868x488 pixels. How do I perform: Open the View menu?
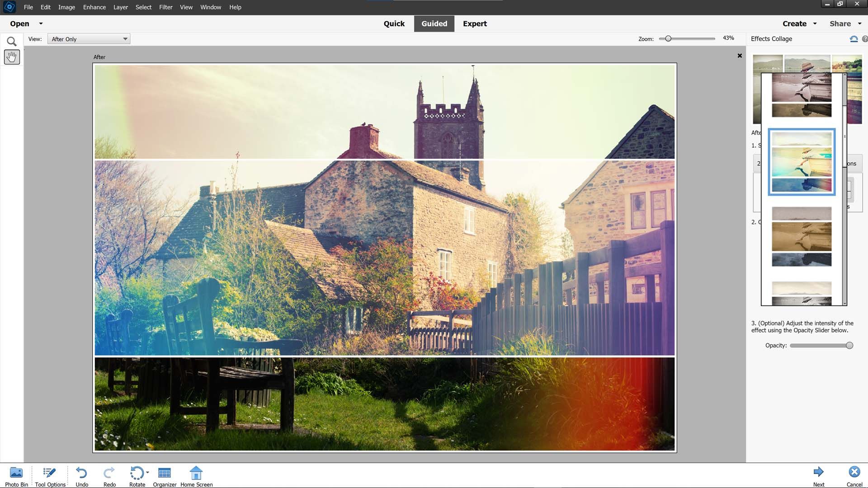click(x=186, y=7)
